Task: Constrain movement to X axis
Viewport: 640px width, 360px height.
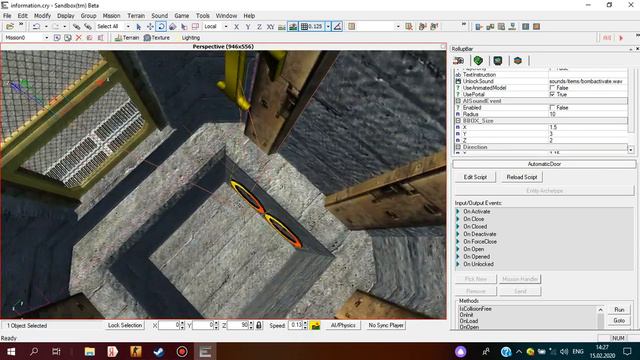Action: tap(236, 27)
